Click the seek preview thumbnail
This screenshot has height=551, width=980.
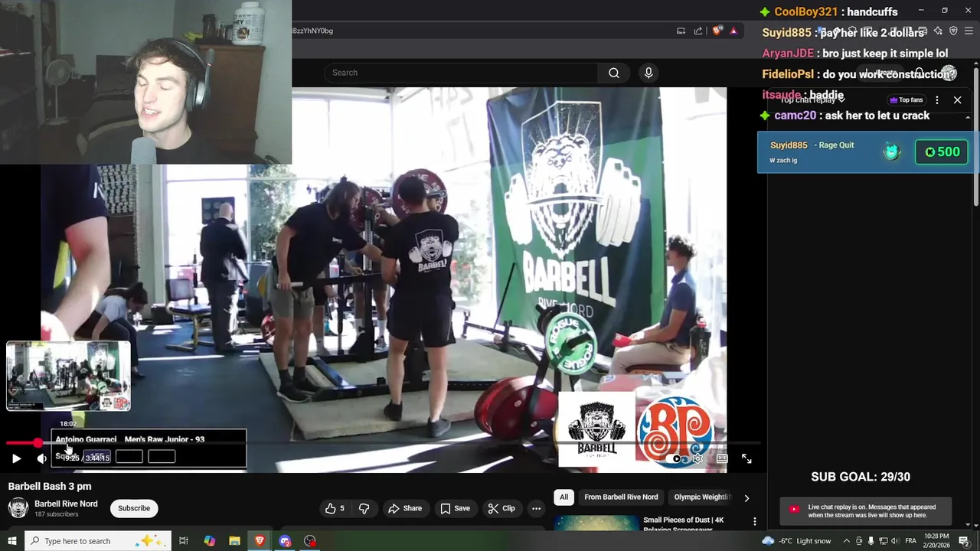point(68,376)
